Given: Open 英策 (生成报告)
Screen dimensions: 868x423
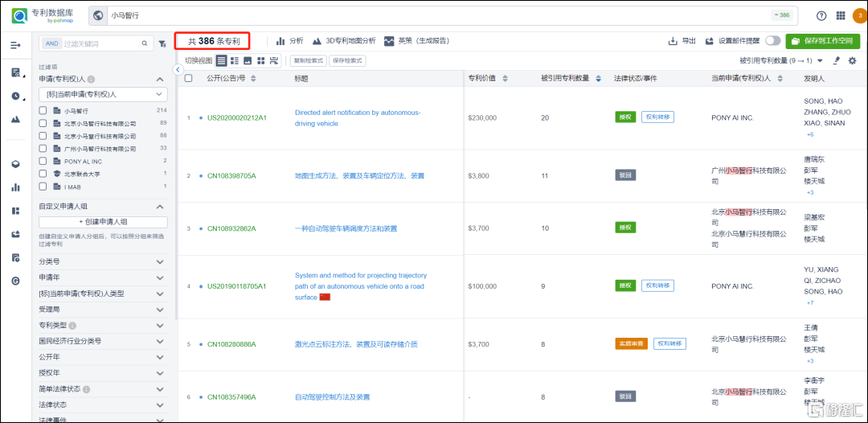Looking at the screenshot, I should pos(416,41).
